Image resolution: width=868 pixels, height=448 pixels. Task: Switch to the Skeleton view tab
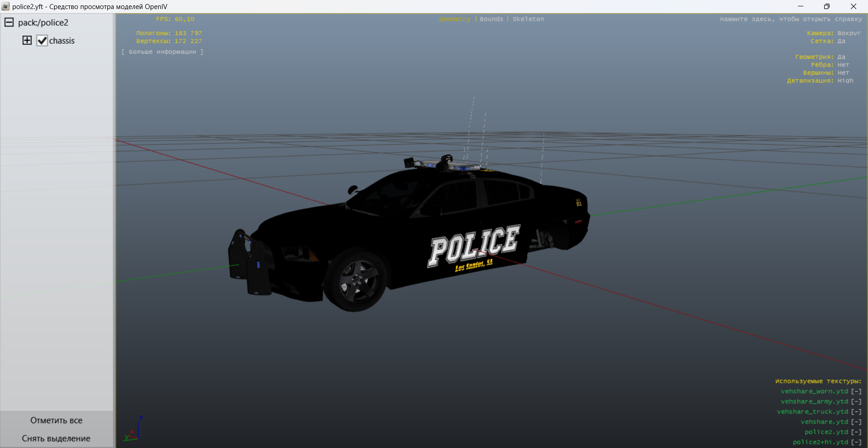[528, 19]
